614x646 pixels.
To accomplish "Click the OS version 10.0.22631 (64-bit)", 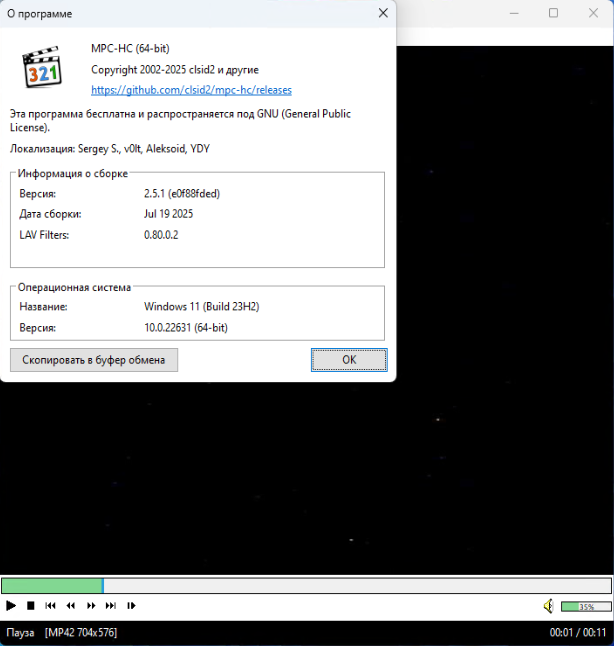I will coord(185,328).
